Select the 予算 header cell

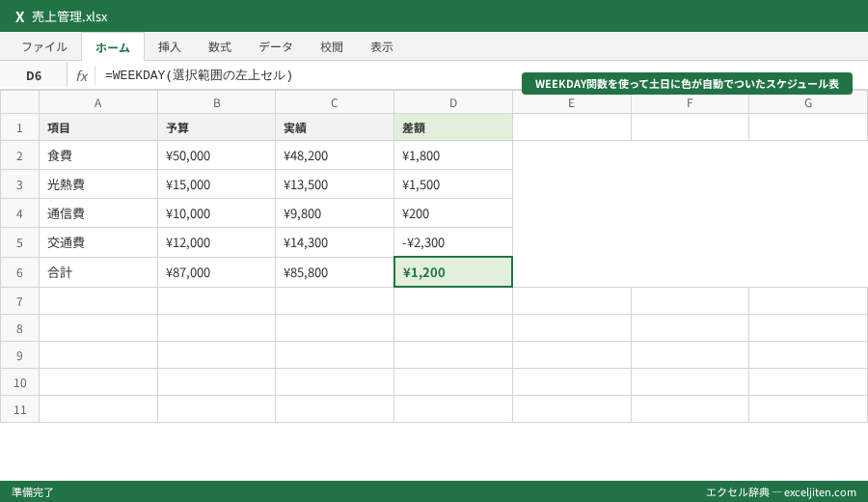pos(216,127)
